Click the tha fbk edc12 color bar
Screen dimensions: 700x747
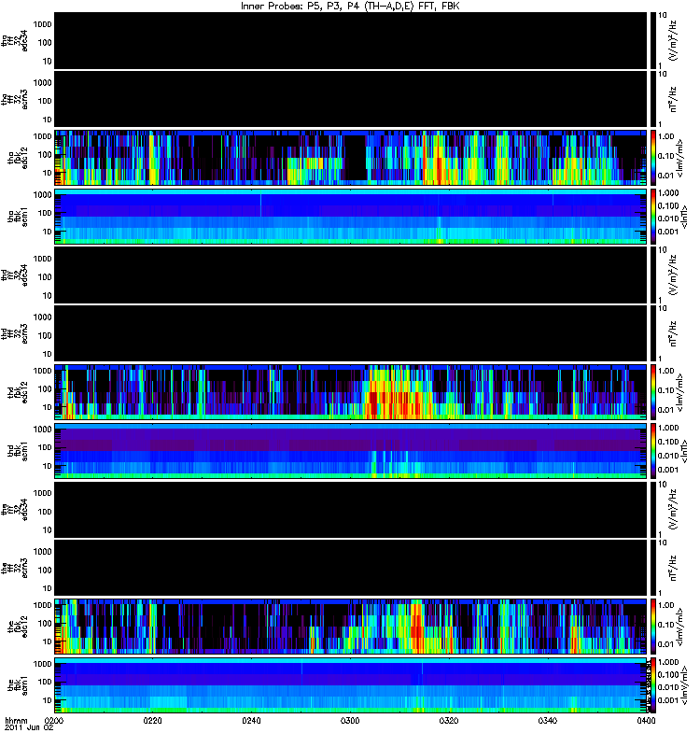pos(652,158)
